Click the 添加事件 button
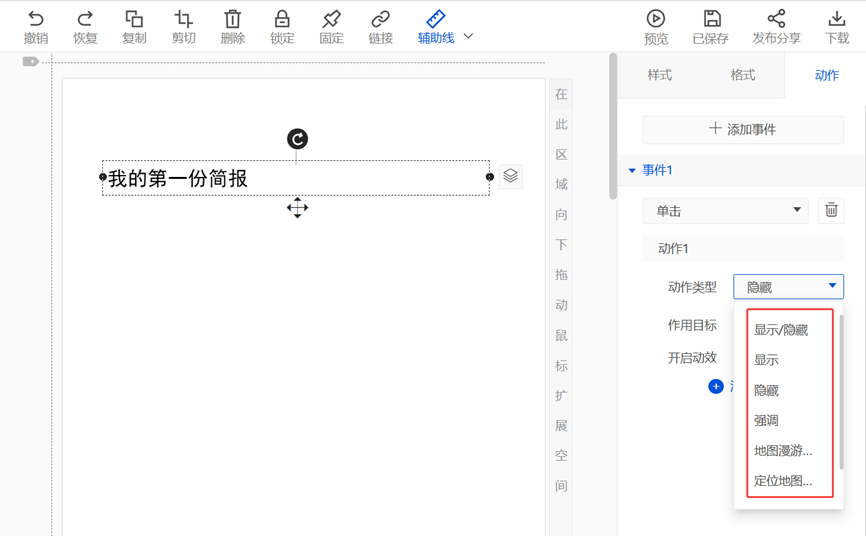This screenshot has height=536, width=866. [742, 129]
